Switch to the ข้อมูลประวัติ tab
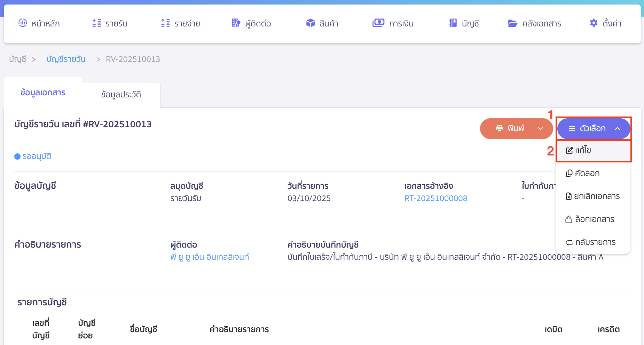This screenshot has width=644, height=345. pos(121,95)
